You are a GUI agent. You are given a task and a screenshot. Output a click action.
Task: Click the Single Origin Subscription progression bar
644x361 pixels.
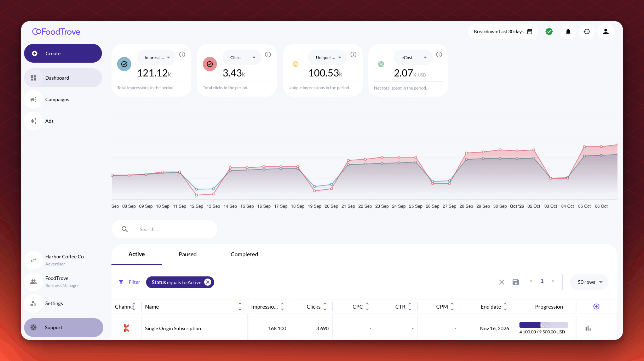point(544,325)
